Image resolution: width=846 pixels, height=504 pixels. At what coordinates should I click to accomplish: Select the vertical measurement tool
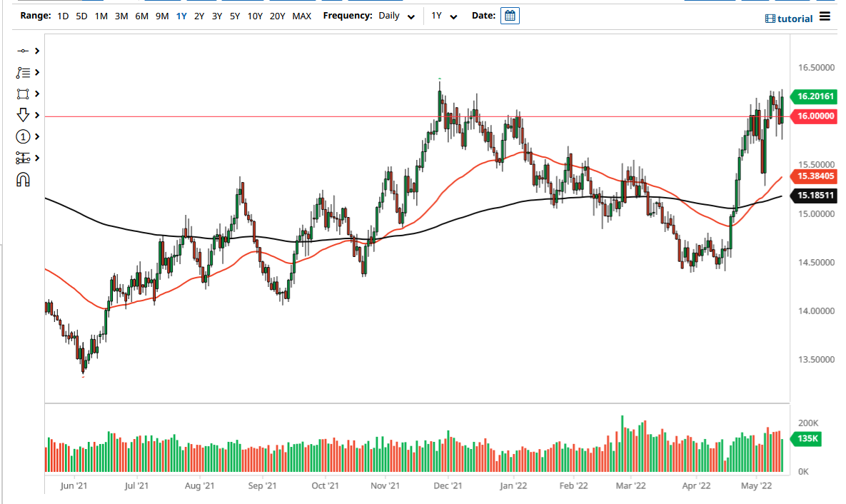coord(21,158)
